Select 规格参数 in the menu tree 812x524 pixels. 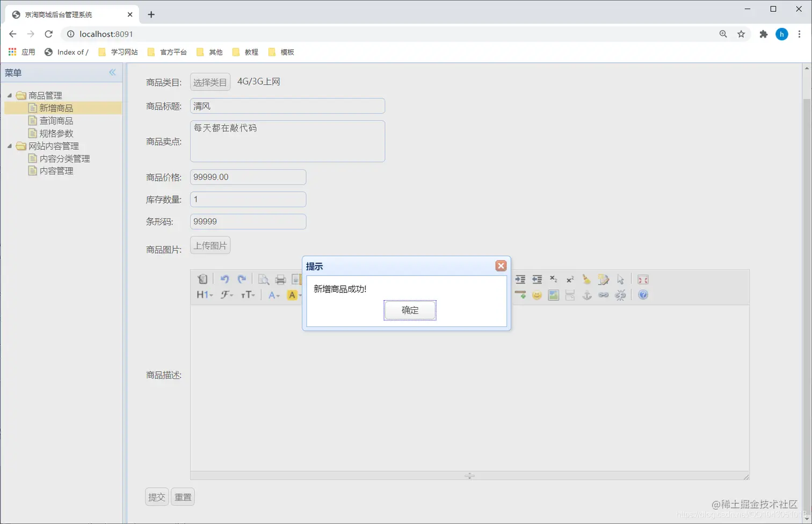coord(56,133)
